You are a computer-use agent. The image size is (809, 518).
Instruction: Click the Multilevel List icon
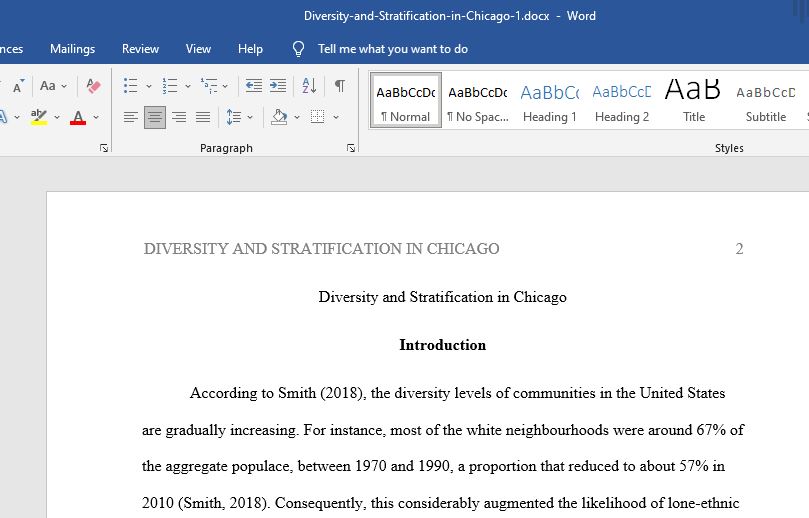[209, 86]
